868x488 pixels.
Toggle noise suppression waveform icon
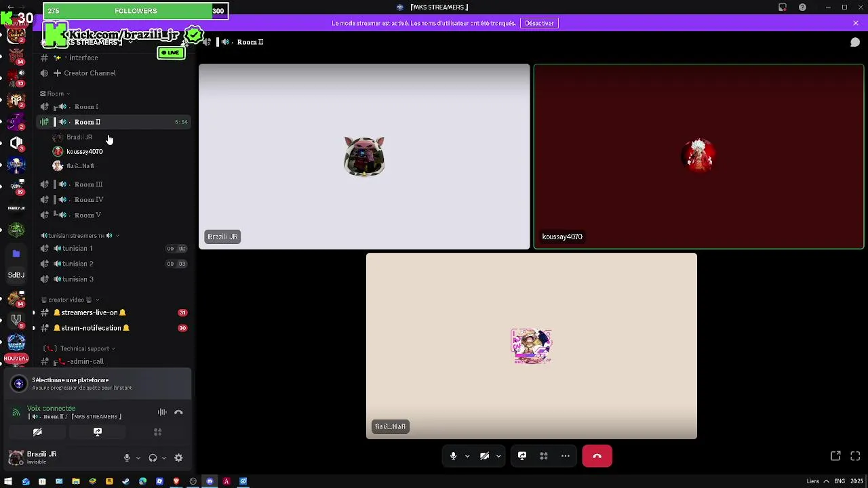click(162, 412)
